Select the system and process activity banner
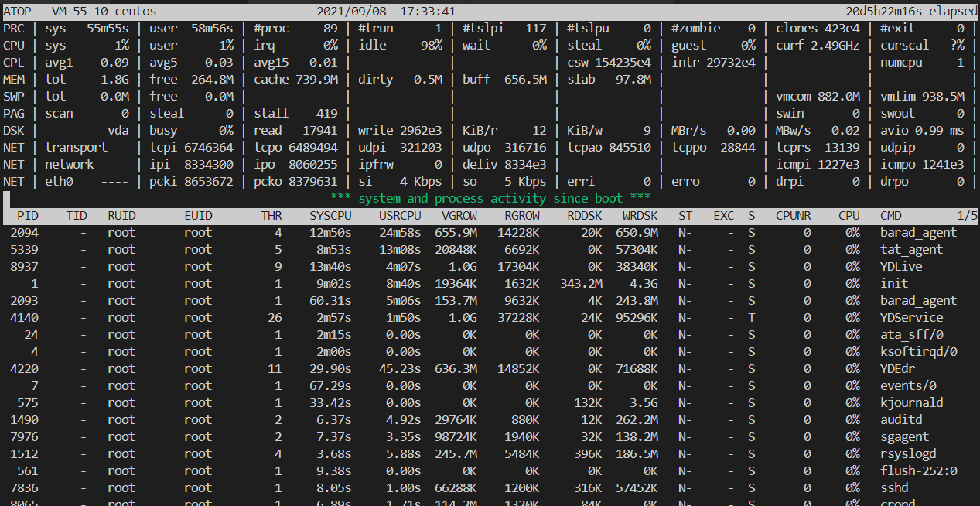This screenshot has height=506, width=980. click(490, 198)
